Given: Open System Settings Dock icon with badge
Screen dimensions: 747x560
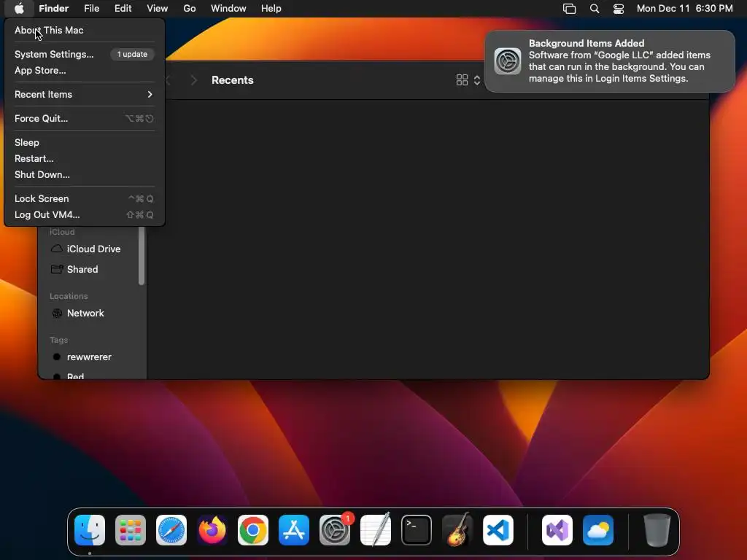Looking at the screenshot, I should point(335,530).
